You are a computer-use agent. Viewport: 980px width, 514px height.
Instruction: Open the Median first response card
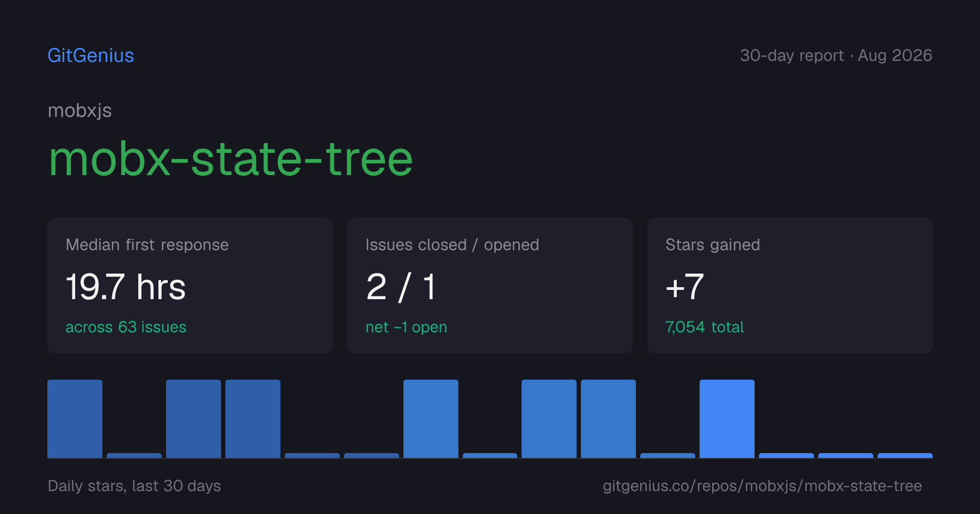(x=190, y=286)
